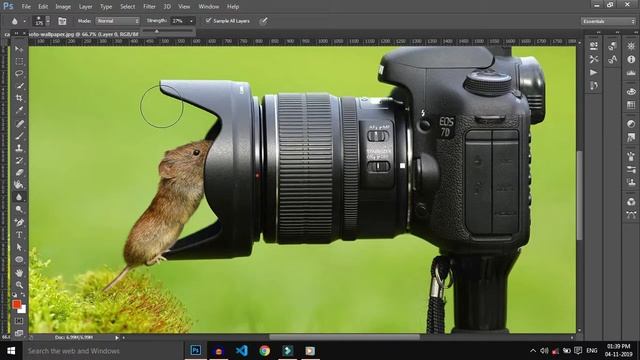Screen dimensions: 640x360
Task: Click the white background color swatch
Action: [23, 310]
